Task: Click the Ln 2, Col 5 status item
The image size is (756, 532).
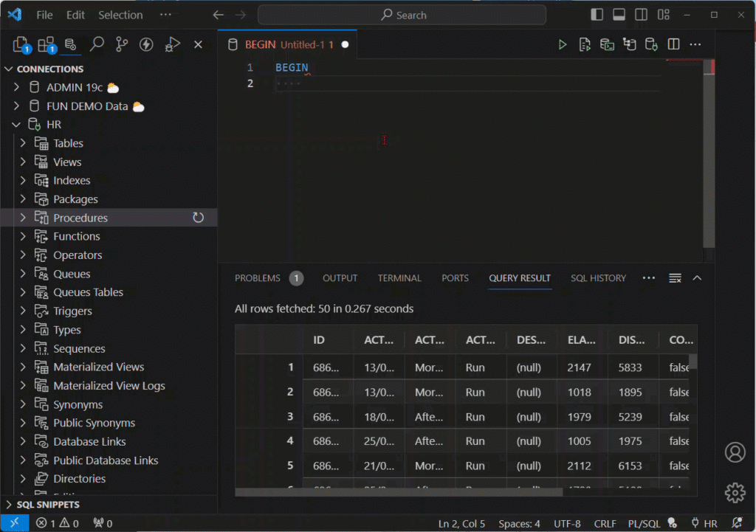Action: tap(461, 523)
